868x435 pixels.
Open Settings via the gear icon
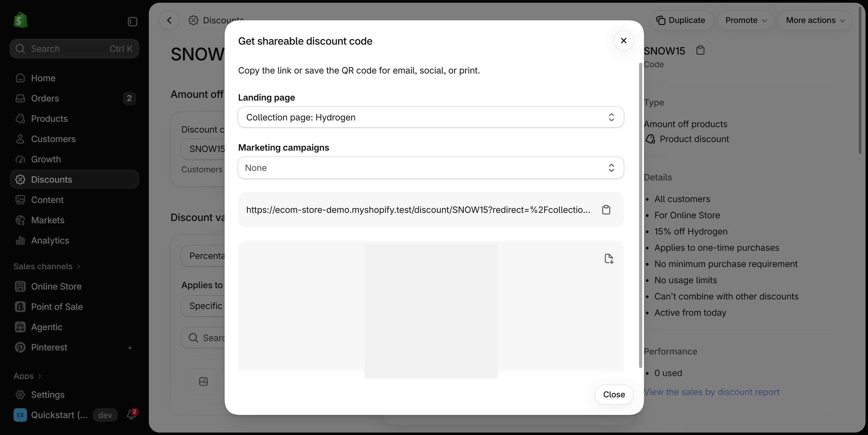pos(20,395)
